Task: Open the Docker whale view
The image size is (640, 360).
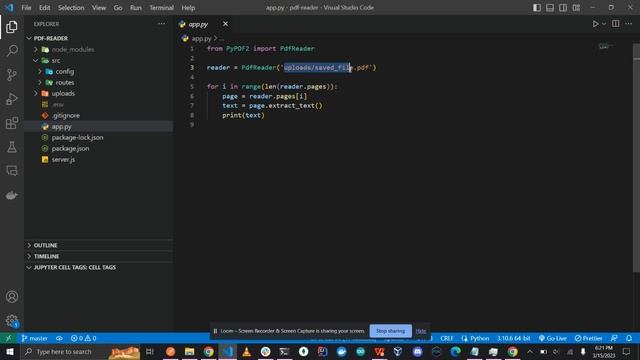Action: click(12, 195)
